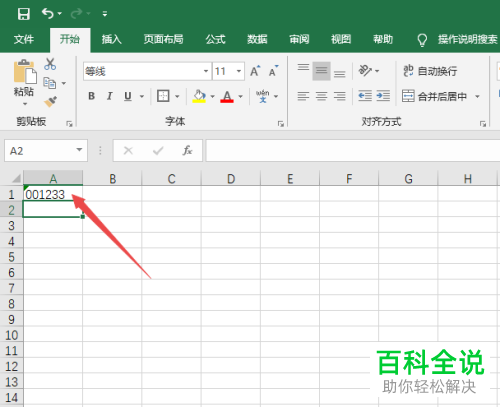This screenshot has height=407, width=500.
Task: Select cell A1 containing 001233
Action: click(53, 194)
